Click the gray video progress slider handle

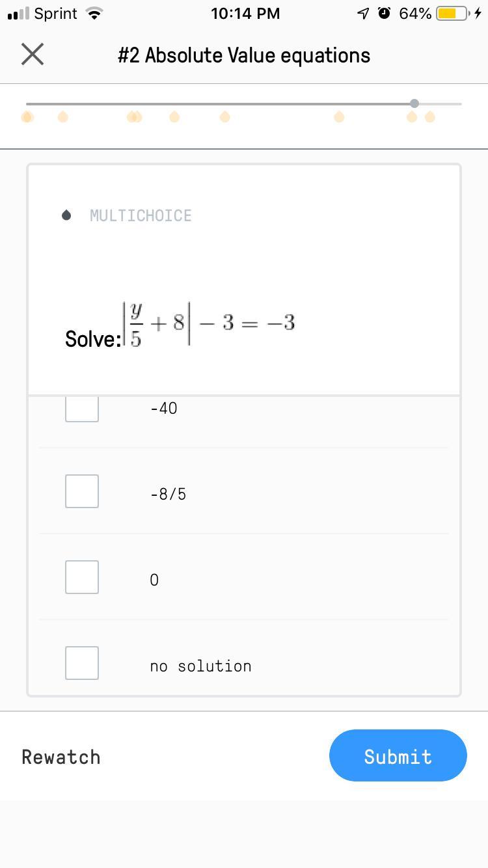(x=414, y=103)
